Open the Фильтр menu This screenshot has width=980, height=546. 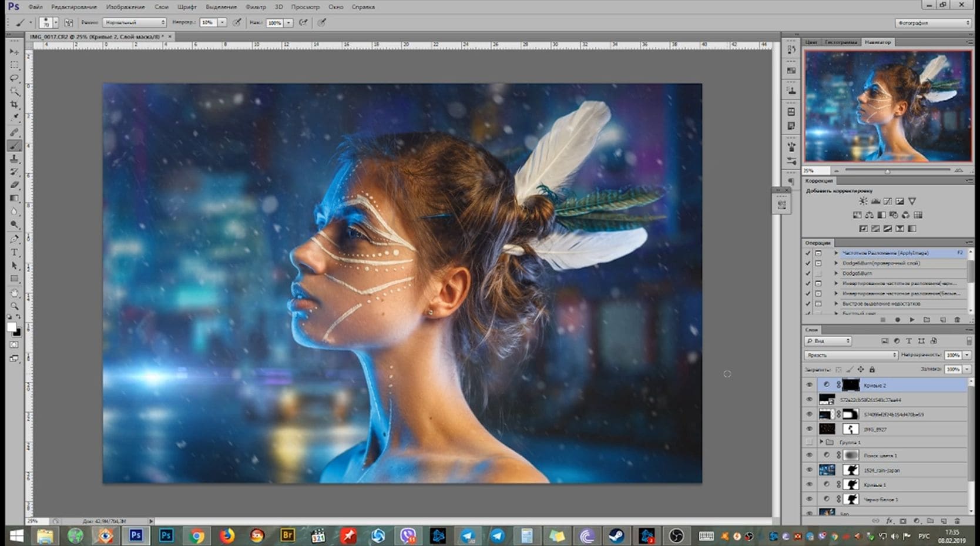(256, 7)
